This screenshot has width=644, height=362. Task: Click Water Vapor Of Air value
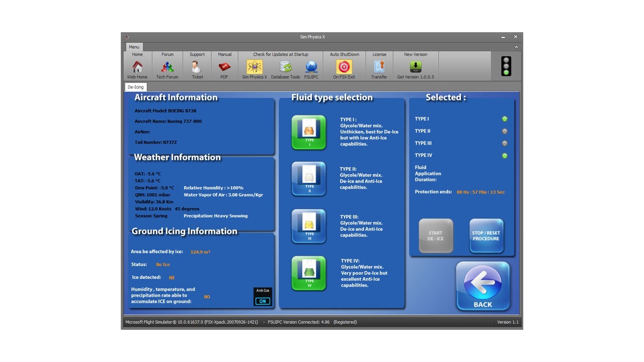[223, 195]
